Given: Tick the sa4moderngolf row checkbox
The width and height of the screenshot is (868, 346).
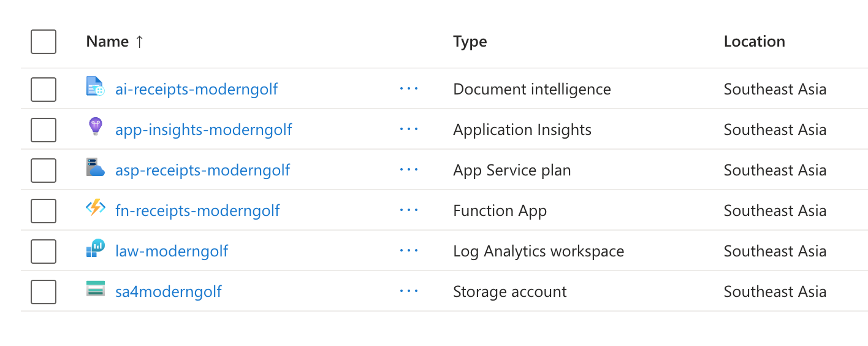Looking at the screenshot, I should click(x=44, y=292).
